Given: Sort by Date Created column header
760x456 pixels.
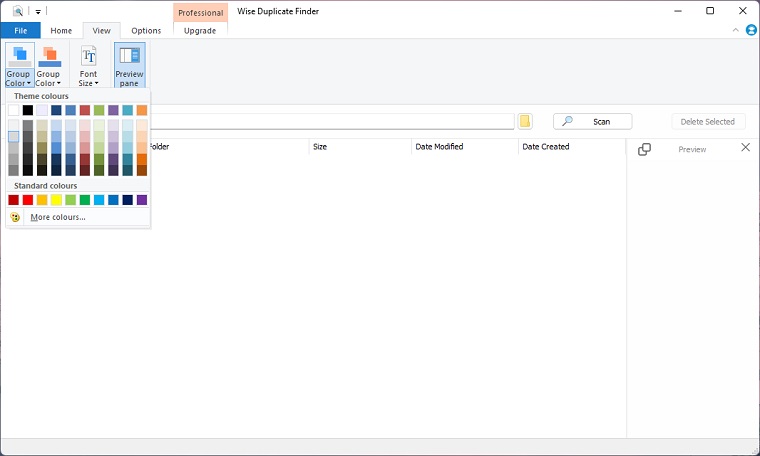Looking at the screenshot, I should click(572, 146).
